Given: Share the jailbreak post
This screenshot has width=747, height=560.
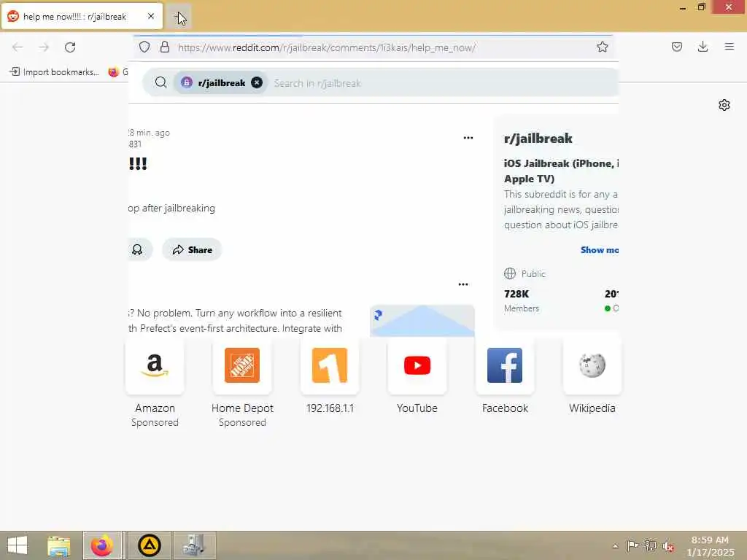Looking at the screenshot, I should point(192,249).
